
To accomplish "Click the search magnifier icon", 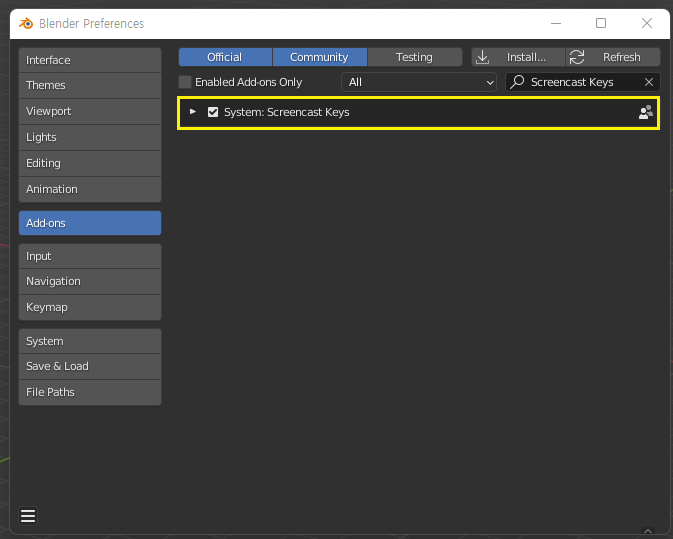I will [517, 82].
